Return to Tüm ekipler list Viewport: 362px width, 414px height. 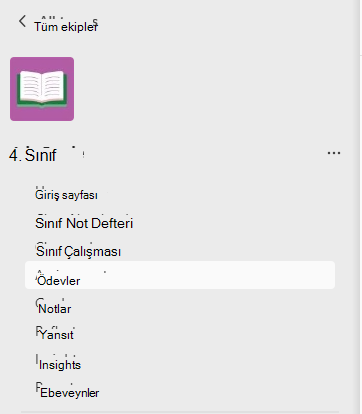[x=66, y=26]
